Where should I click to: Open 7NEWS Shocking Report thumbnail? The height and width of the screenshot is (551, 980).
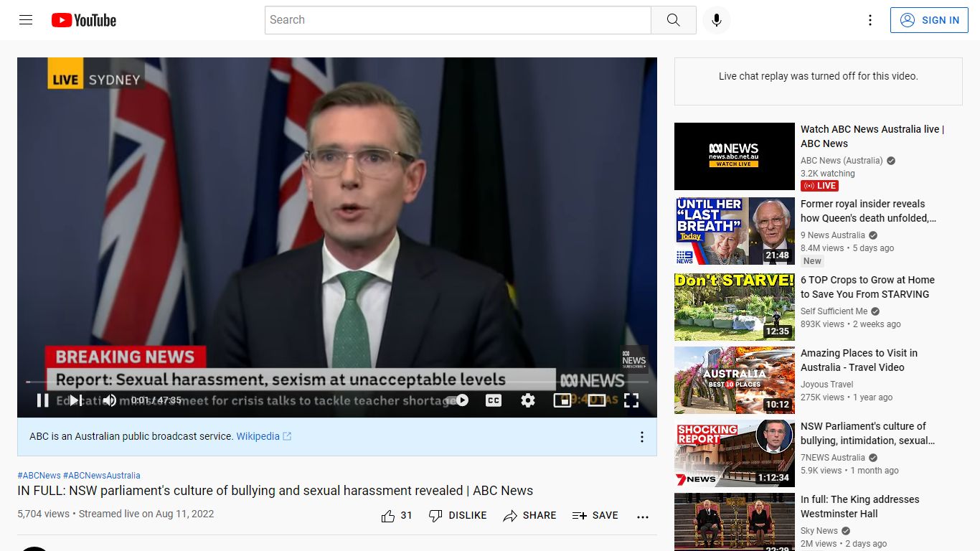(x=735, y=453)
